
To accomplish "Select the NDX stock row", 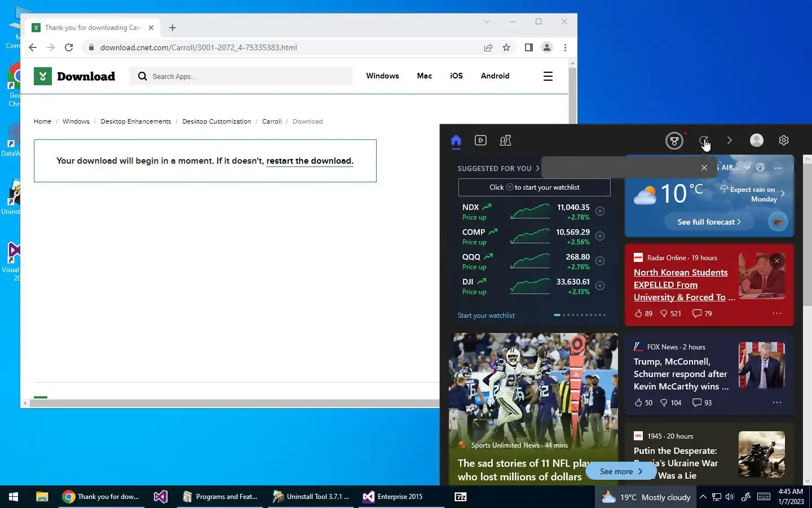I will tap(533, 212).
